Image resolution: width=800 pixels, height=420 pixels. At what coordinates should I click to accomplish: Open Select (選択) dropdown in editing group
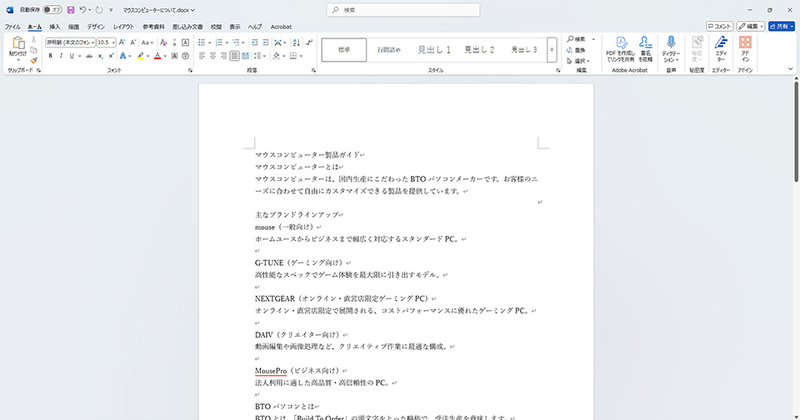click(x=578, y=61)
